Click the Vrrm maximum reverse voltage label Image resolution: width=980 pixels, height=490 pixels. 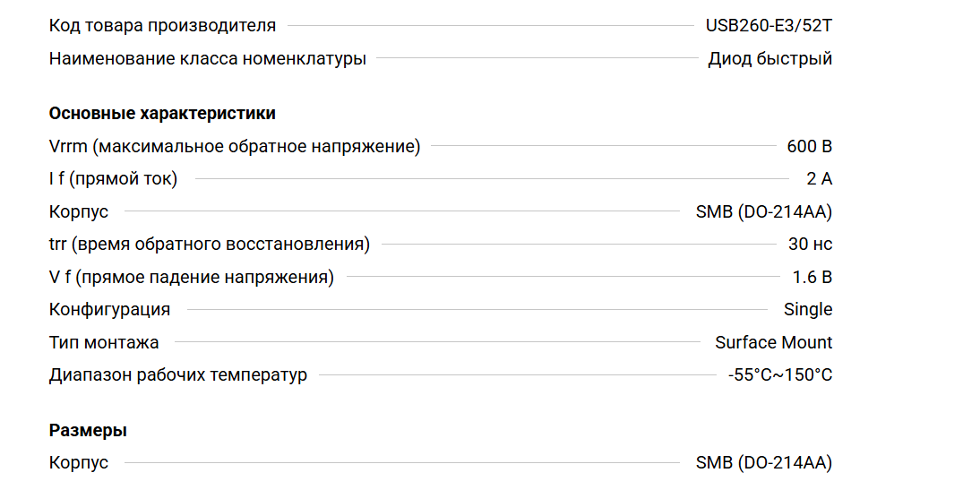234,146
